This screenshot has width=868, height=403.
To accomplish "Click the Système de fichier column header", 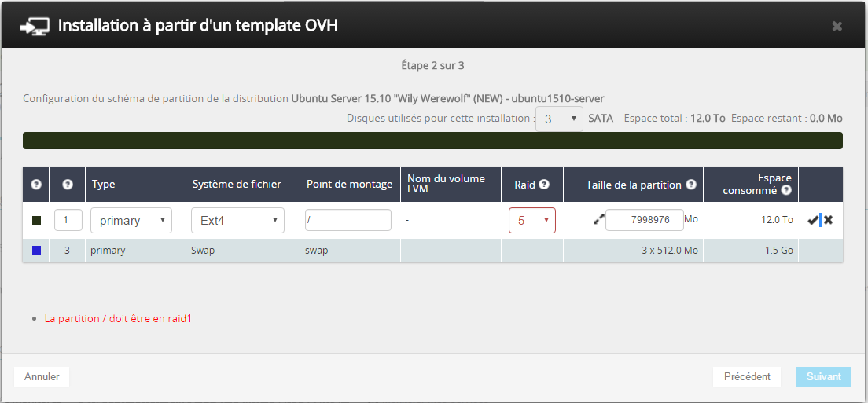I will coord(243,185).
